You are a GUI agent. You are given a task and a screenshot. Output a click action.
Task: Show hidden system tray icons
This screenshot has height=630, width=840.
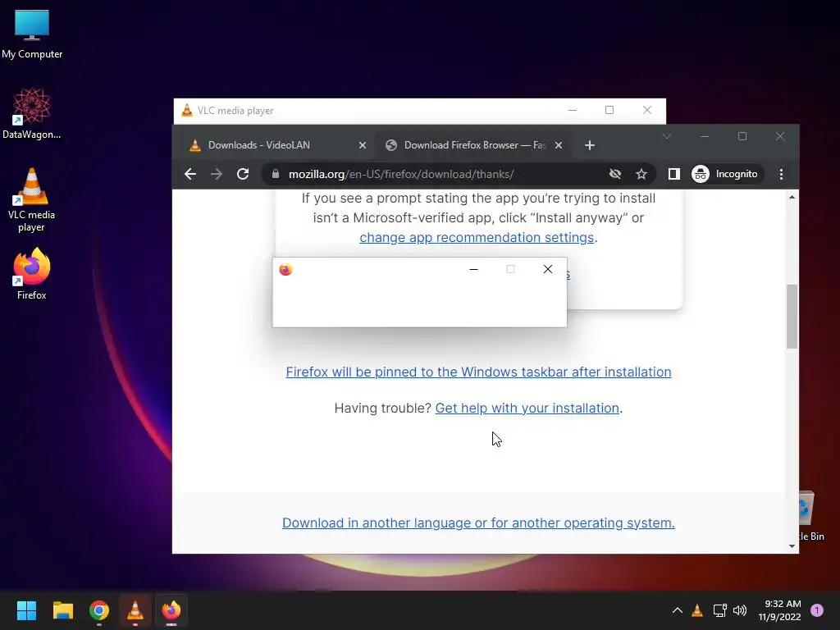tap(677, 610)
